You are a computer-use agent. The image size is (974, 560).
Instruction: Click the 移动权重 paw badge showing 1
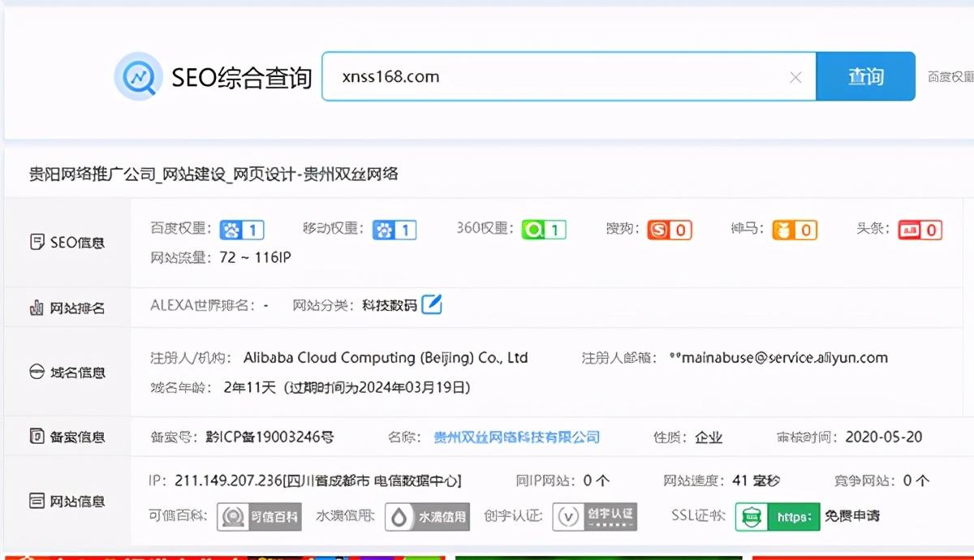point(394,230)
